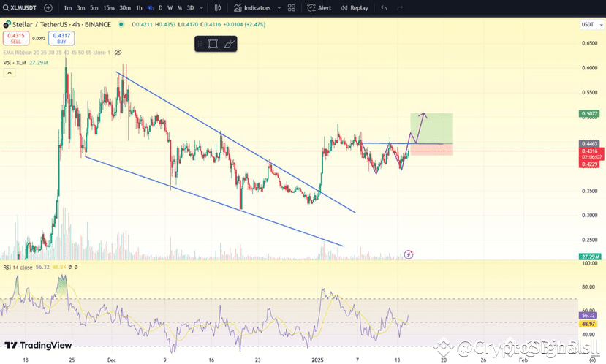Open the indicator templates grid icon

[x=292, y=8]
